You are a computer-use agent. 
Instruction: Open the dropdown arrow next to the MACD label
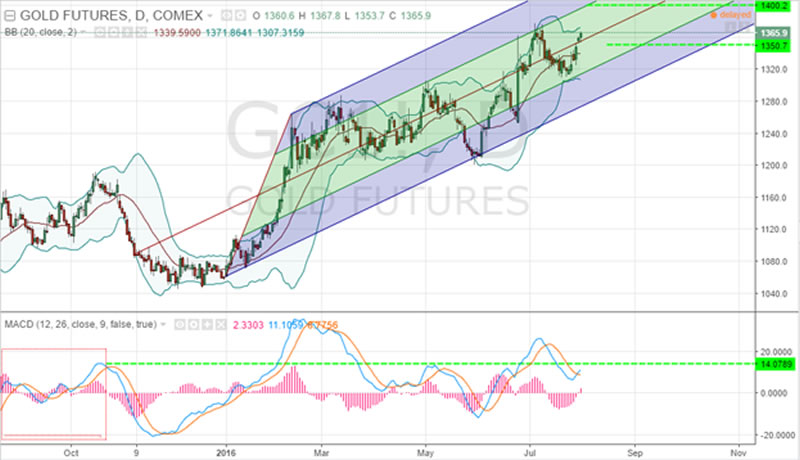point(163,324)
